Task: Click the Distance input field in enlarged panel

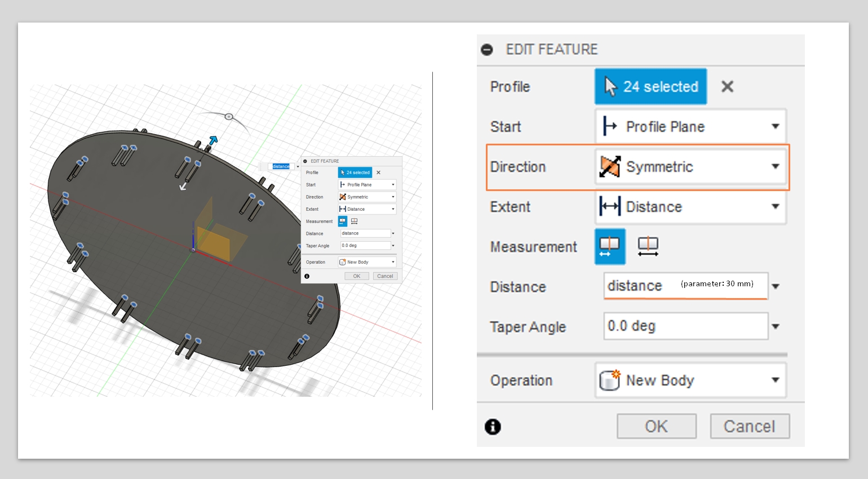Action: tap(685, 286)
